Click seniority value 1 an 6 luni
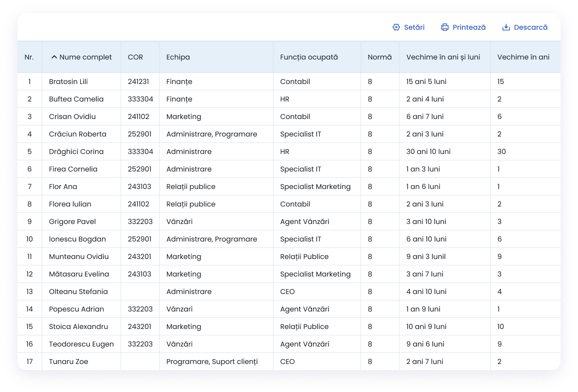The image size is (578, 392). pos(423,186)
